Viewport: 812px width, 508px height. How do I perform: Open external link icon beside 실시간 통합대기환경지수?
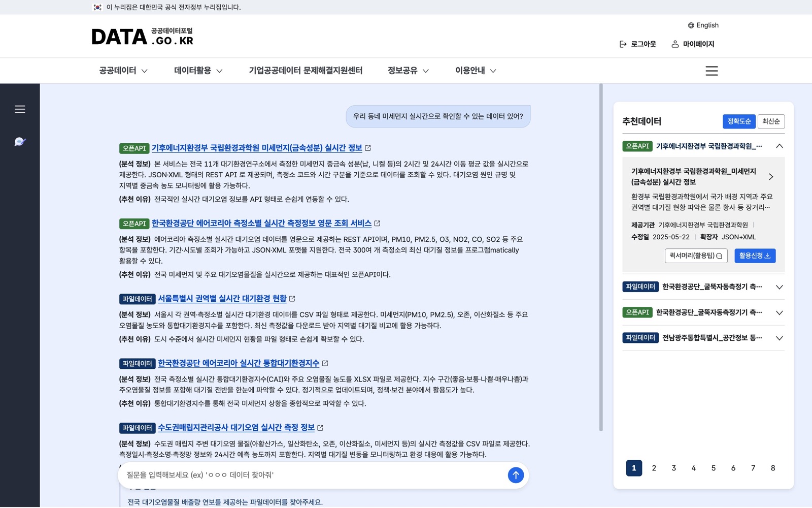[325, 363]
